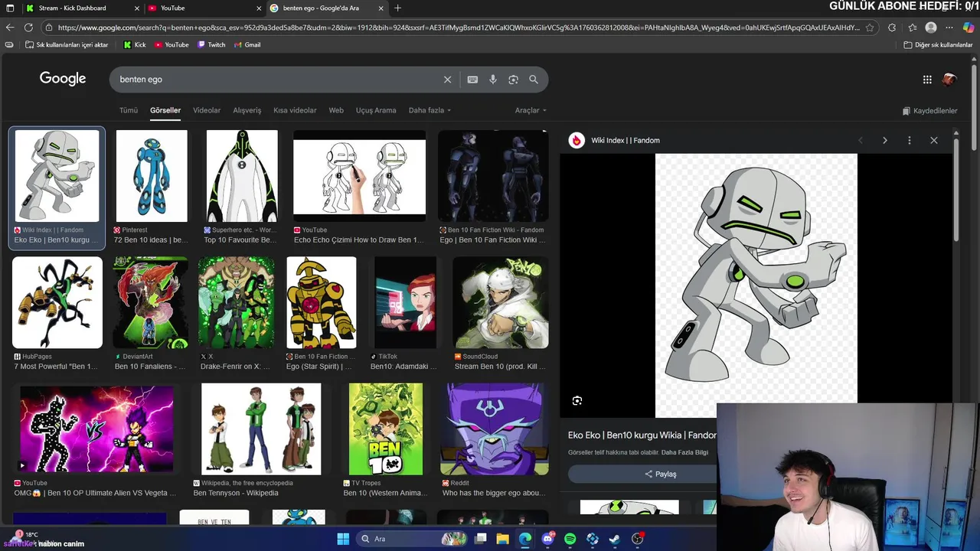Screen dimensions: 980x551
Task: Open Reddit Who has the bigger ego thumbnail
Action: click(495, 429)
